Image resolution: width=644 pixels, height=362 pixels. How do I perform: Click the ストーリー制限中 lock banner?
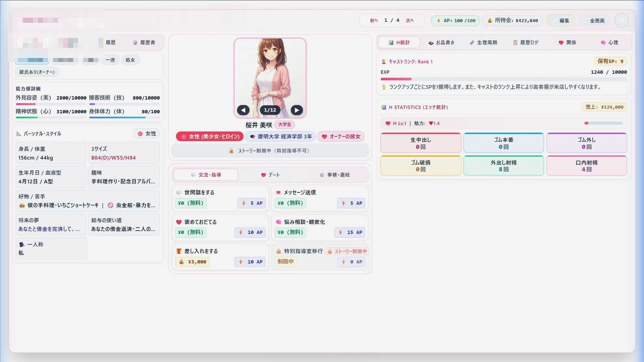point(270,151)
